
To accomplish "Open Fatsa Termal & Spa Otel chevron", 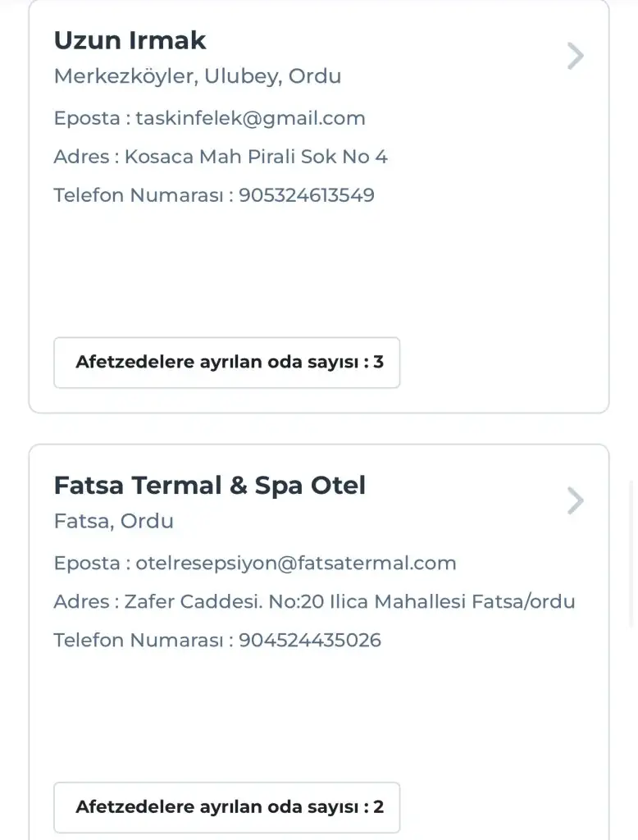I will click(576, 501).
